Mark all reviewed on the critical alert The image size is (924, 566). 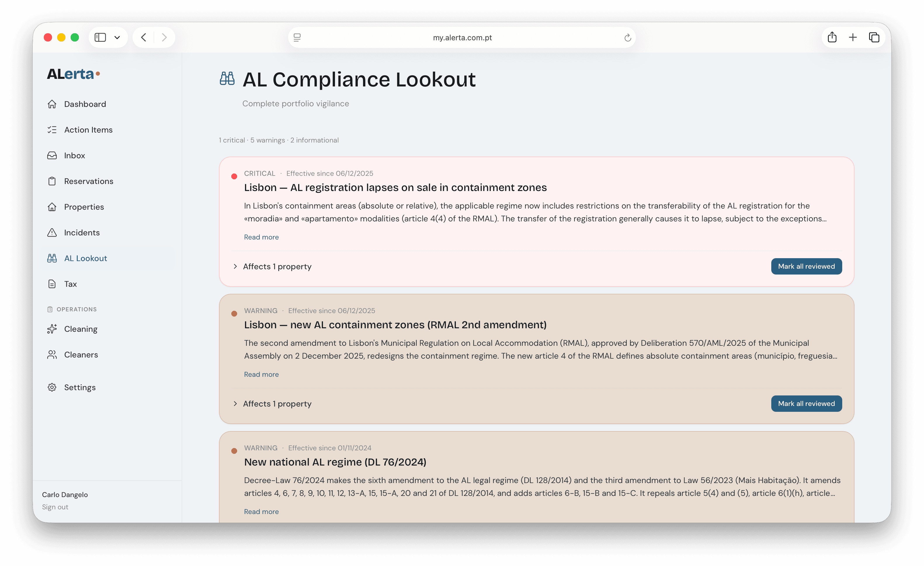(x=806, y=266)
